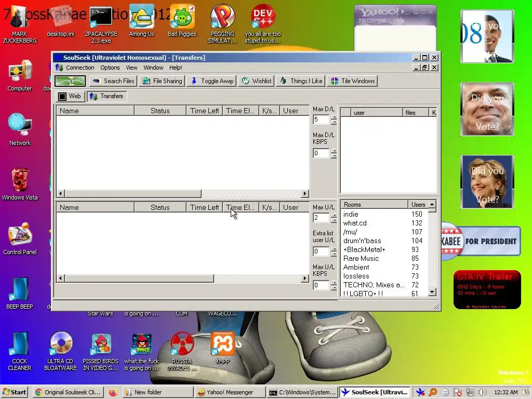Open the Connection menu
Screen dimensions: 532x399
[80, 68]
